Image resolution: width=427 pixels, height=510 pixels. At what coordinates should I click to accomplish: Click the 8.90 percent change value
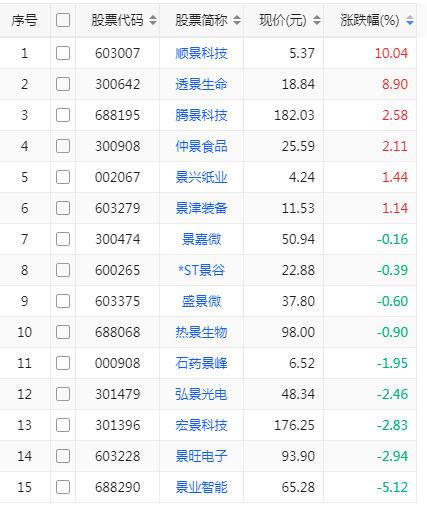point(395,84)
